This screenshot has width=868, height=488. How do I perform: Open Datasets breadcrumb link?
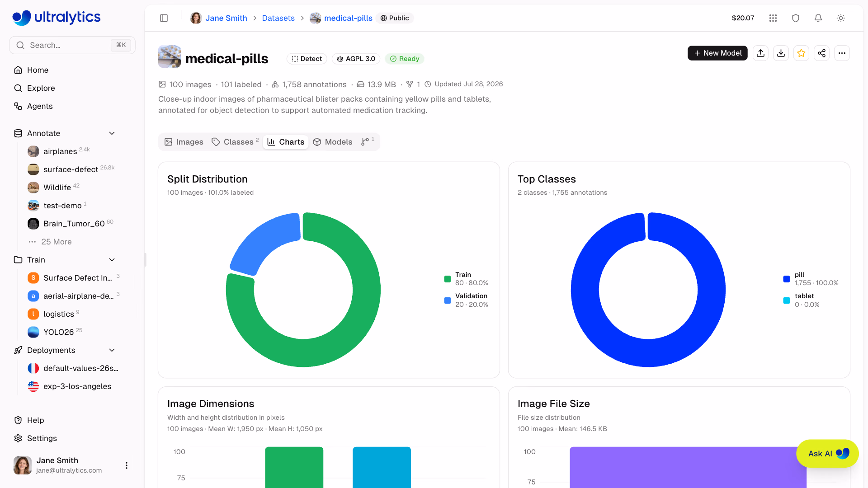coord(278,18)
